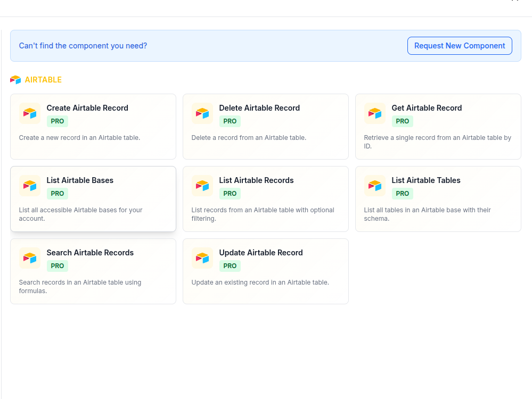Select the List Airtable Bases component card
This screenshot has height=399, width=532.
coord(93,199)
